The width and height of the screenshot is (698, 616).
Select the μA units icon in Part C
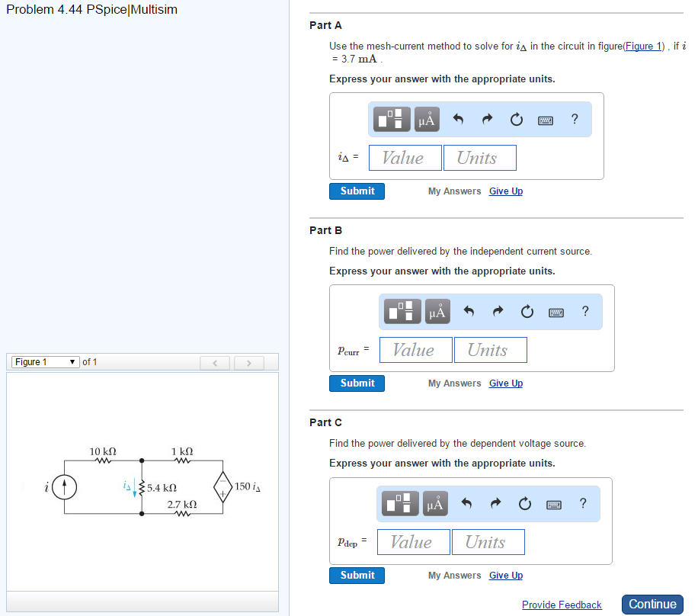(x=435, y=503)
